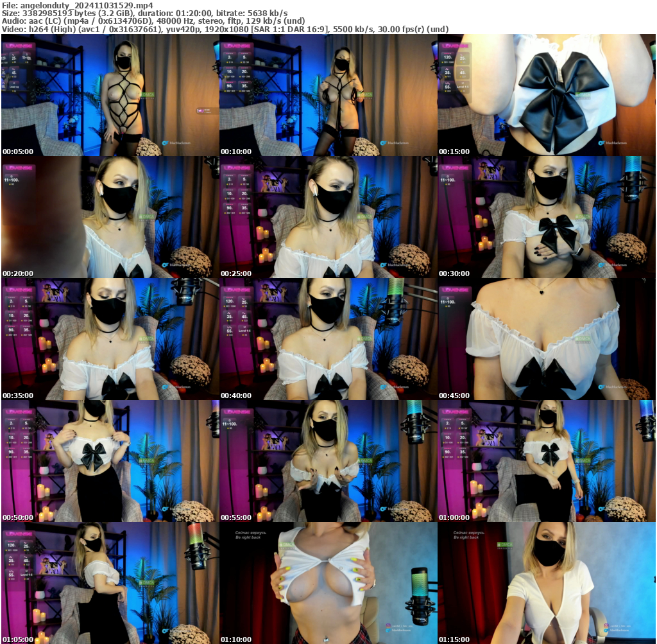Open the first thumbnail at top left

(109, 96)
